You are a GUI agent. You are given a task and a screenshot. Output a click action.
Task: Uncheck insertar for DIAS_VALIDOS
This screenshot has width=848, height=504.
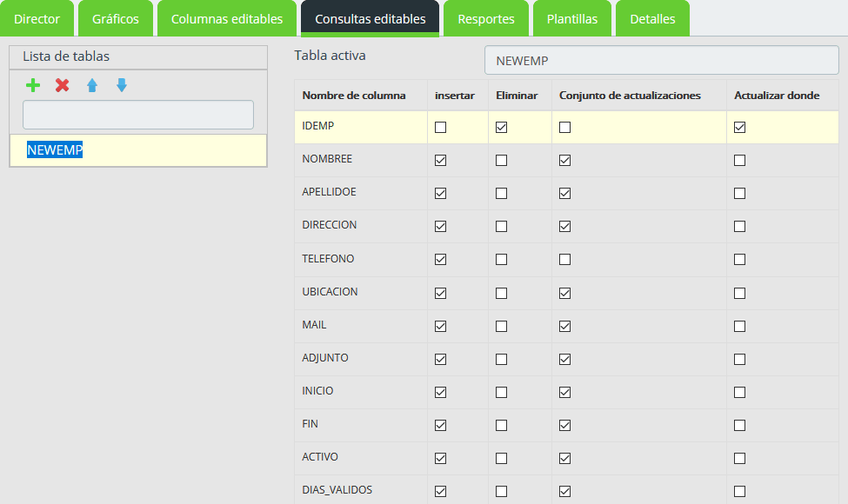pyautogui.click(x=441, y=492)
